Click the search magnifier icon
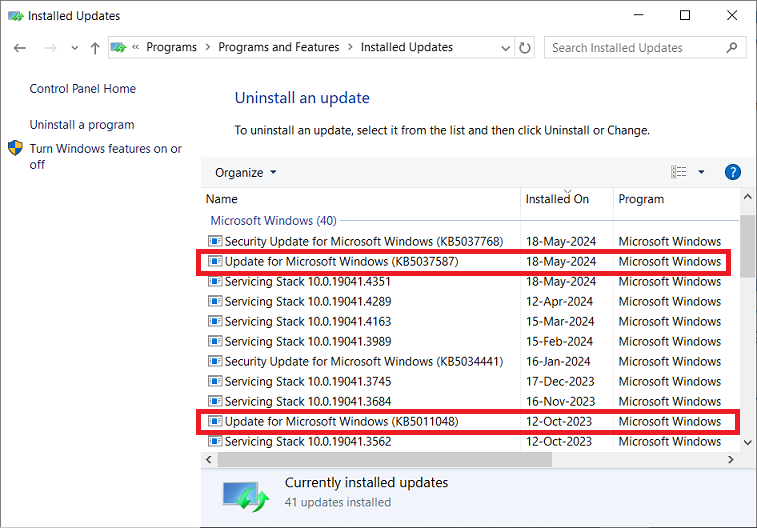The image size is (757, 528). point(733,48)
